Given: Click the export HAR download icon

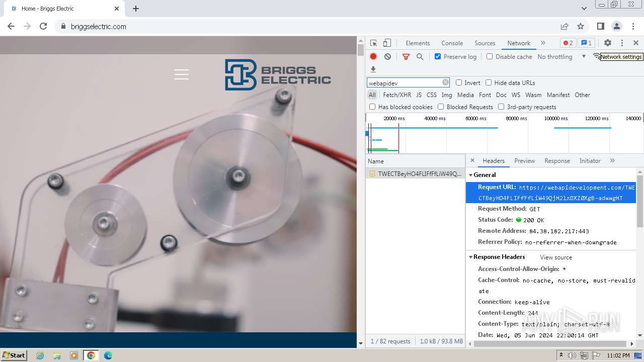Looking at the screenshot, I should click(x=373, y=69).
